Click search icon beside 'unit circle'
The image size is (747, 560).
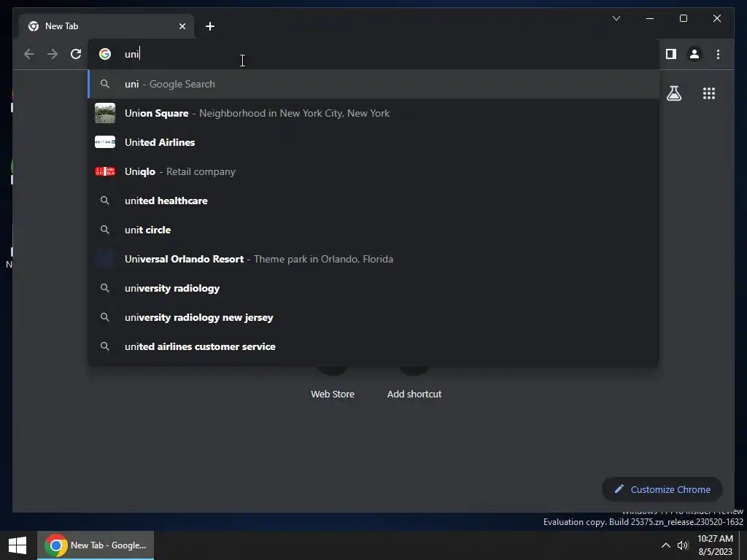coord(105,230)
